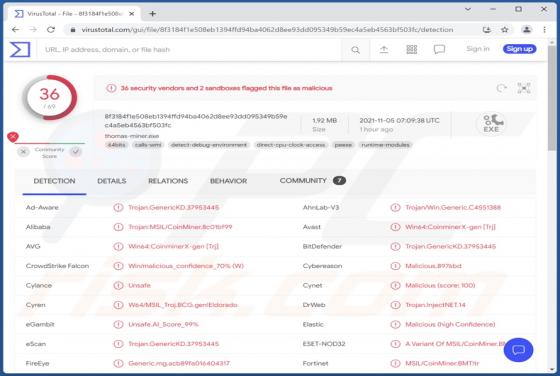Screen dimensions: 560x376
Task: Click the upload file icon
Action: tap(384, 50)
